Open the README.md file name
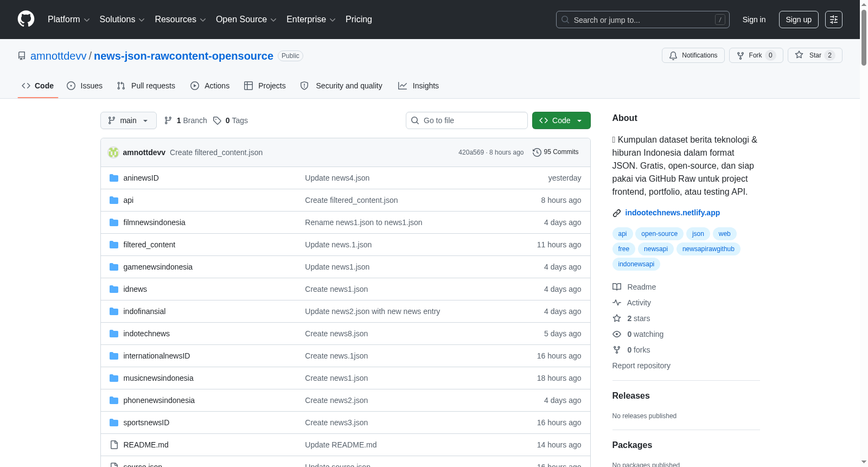The height and width of the screenshot is (467, 868). pos(146,445)
